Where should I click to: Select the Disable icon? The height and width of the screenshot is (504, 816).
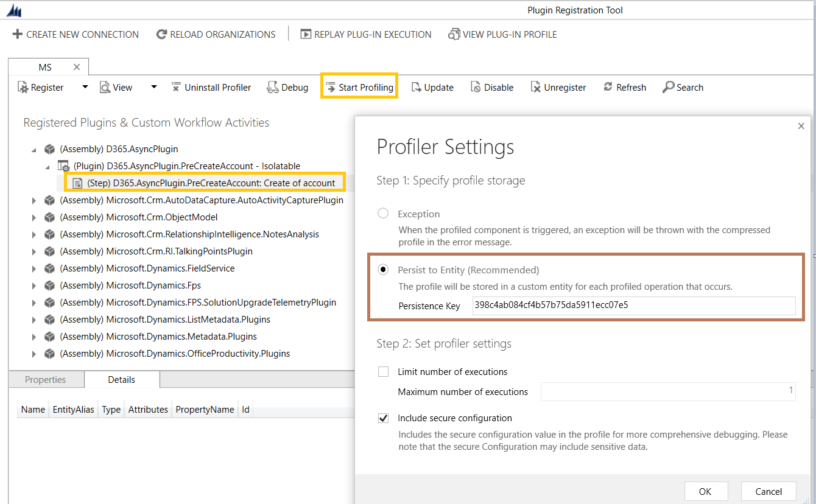(x=491, y=86)
